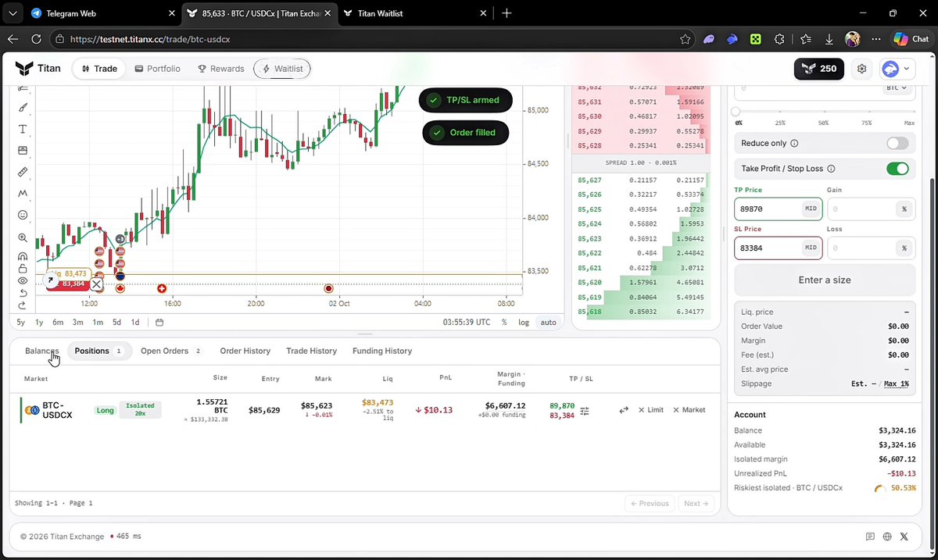938x560 pixels.
Task: Open the exchange settings gear
Action: pos(861,69)
